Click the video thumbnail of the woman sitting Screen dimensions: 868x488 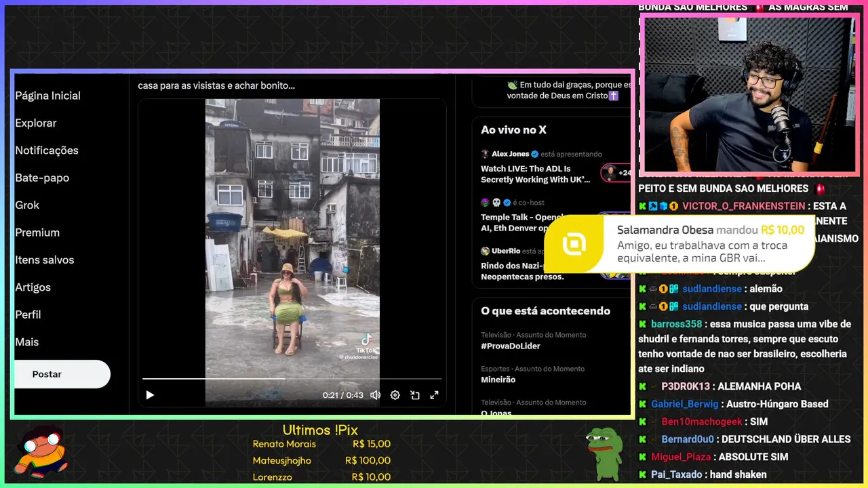[x=292, y=252]
